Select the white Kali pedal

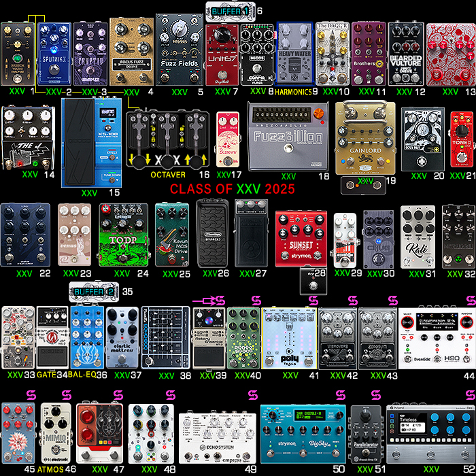[418, 237]
